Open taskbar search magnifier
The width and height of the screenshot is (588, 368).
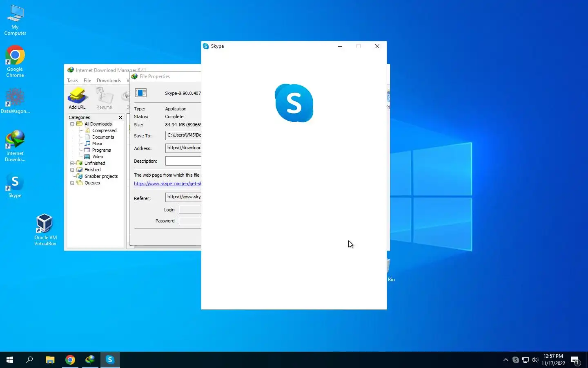pyautogui.click(x=29, y=360)
